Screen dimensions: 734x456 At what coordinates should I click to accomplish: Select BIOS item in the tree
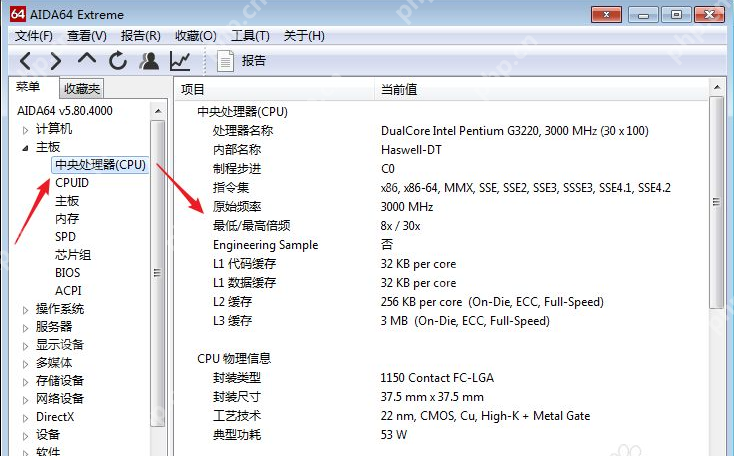tap(68, 273)
